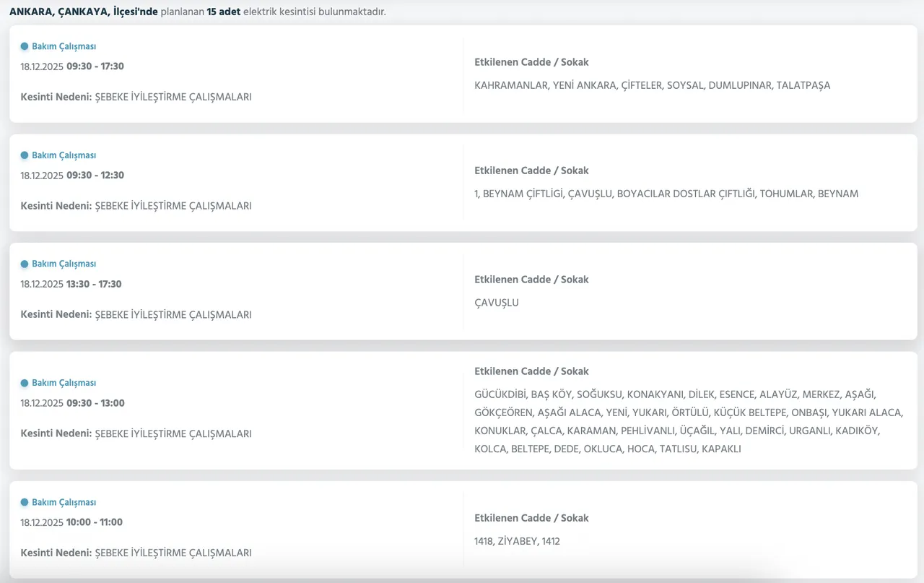Click the single ÇAVUŞLU street entry
924x583 pixels.
(x=496, y=303)
